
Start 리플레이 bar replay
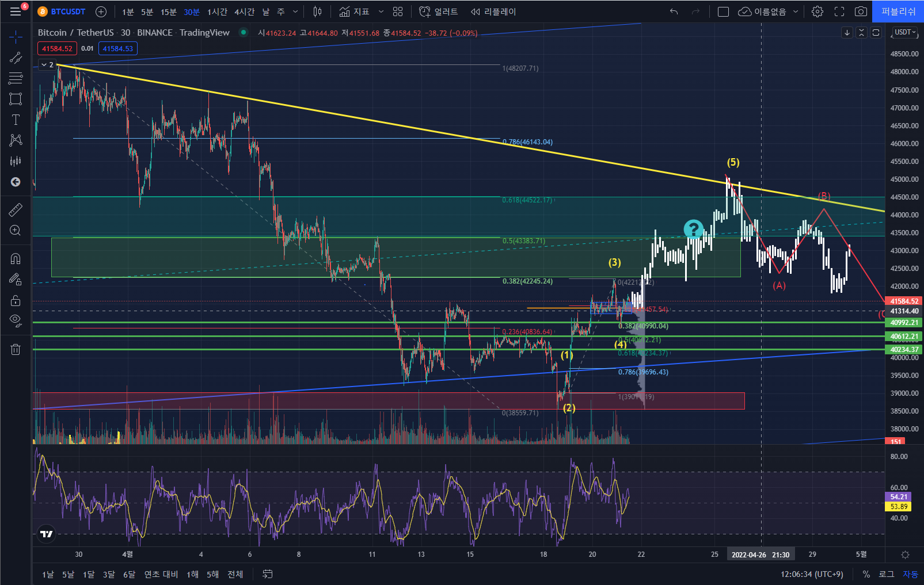(493, 12)
